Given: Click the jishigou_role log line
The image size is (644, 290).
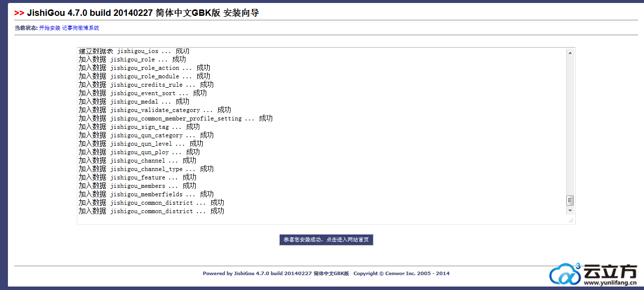Looking at the screenshot, I should (x=132, y=59).
